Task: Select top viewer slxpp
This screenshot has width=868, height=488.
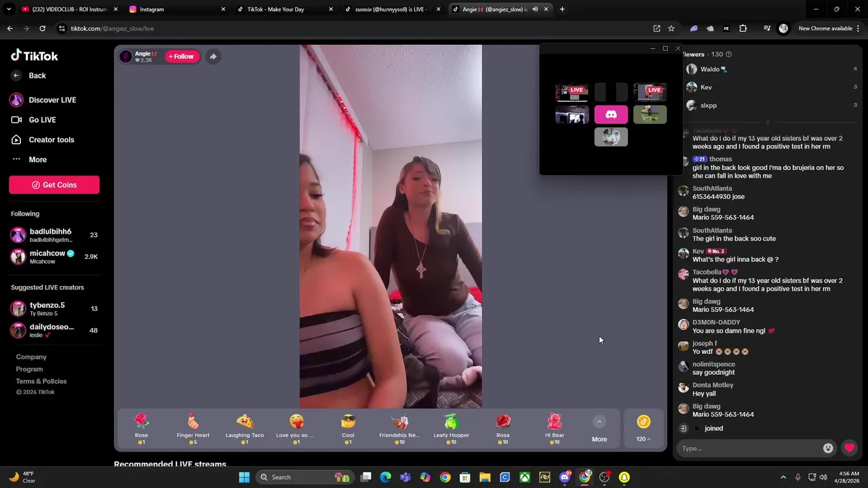Action: [773, 106]
